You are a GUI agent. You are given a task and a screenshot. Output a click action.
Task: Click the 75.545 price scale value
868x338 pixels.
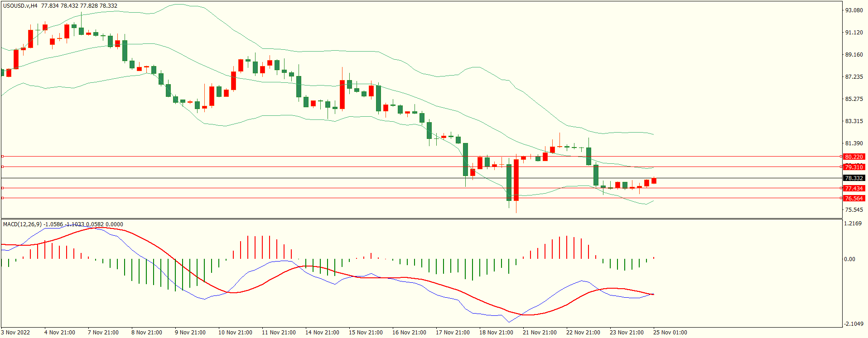coord(854,210)
